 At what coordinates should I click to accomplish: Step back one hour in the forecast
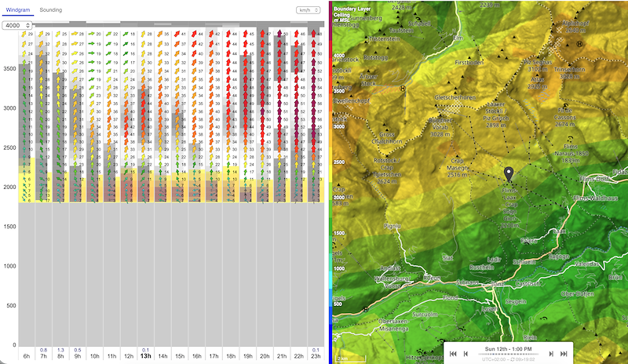point(465,354)
